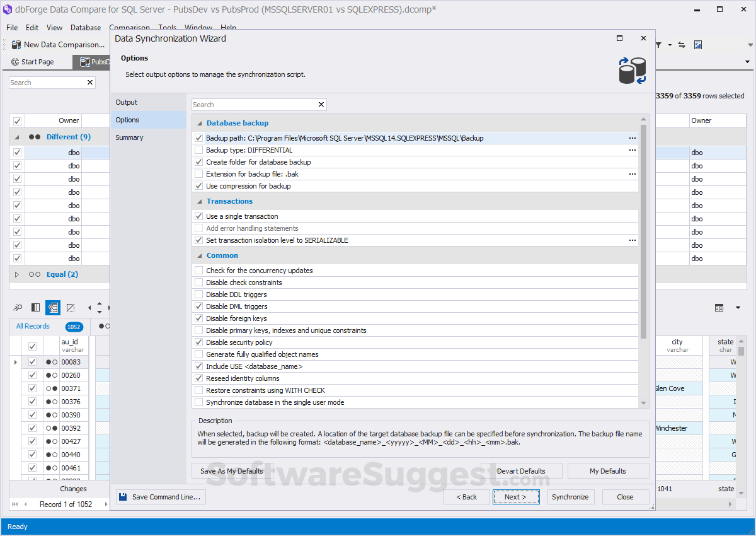
Task: Click the incremental search icon above All Records
Action: pos(18,307)
